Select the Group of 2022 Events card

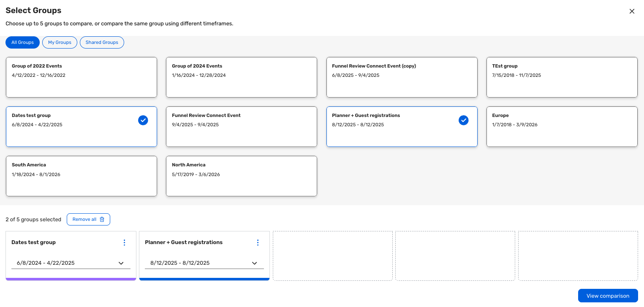(81, 77)
